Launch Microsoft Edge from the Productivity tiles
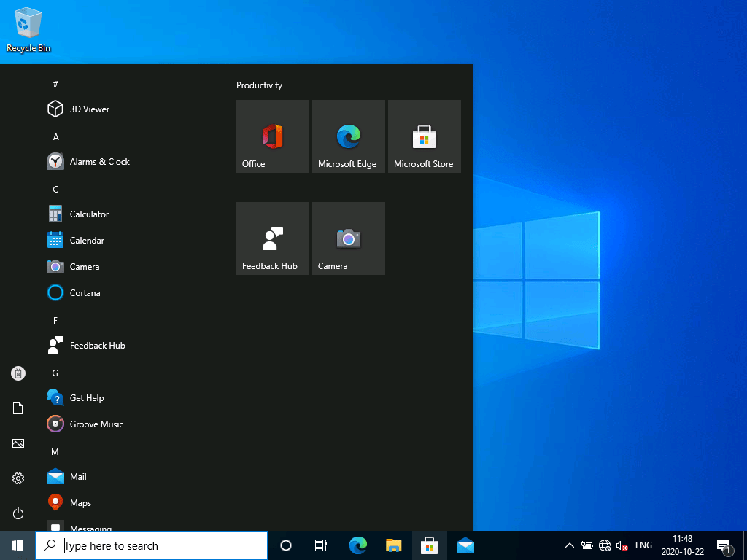 [x=348, y=136]
